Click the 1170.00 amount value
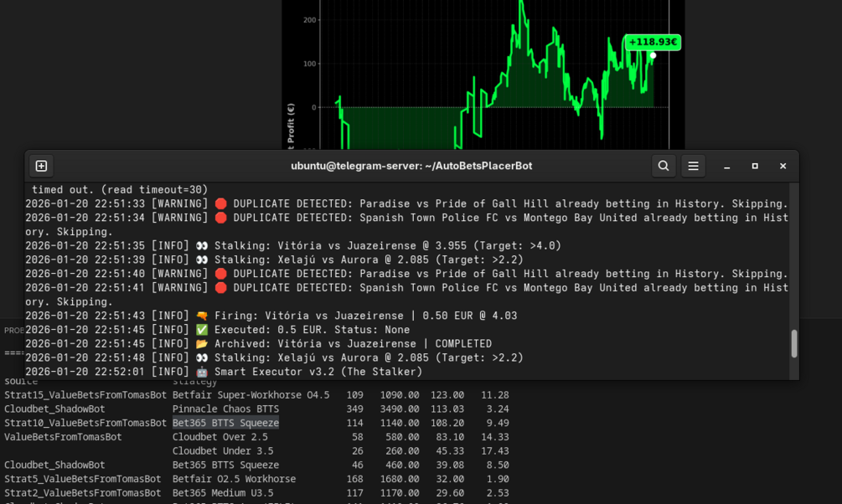This screenshot has height=504, width=842. point(400,493)
